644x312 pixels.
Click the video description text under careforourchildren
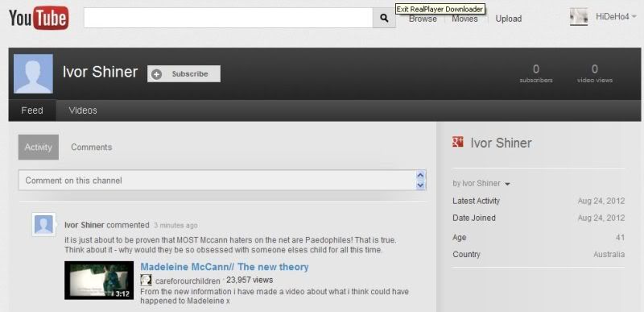coord(275,297)
